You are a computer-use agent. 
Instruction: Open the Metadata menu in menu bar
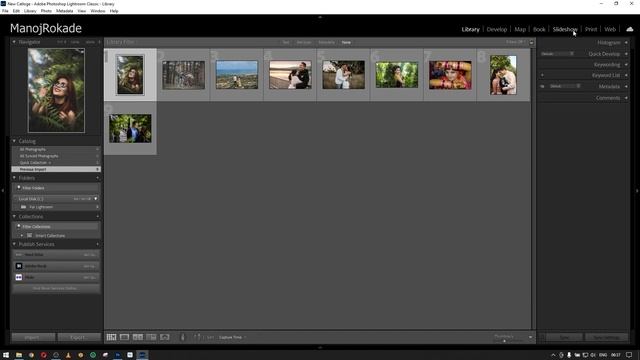[64, 11]
